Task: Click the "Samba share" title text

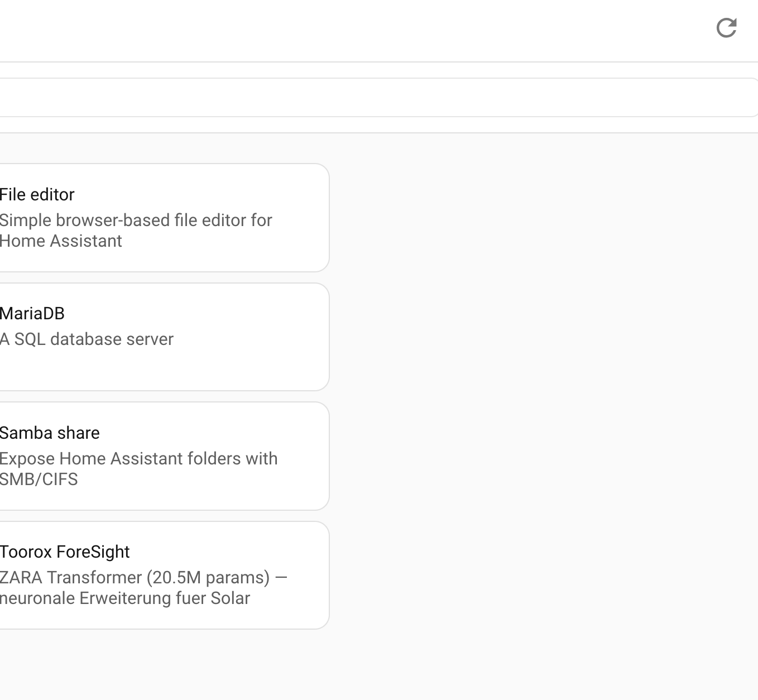Action: click(x=50, y=433)
